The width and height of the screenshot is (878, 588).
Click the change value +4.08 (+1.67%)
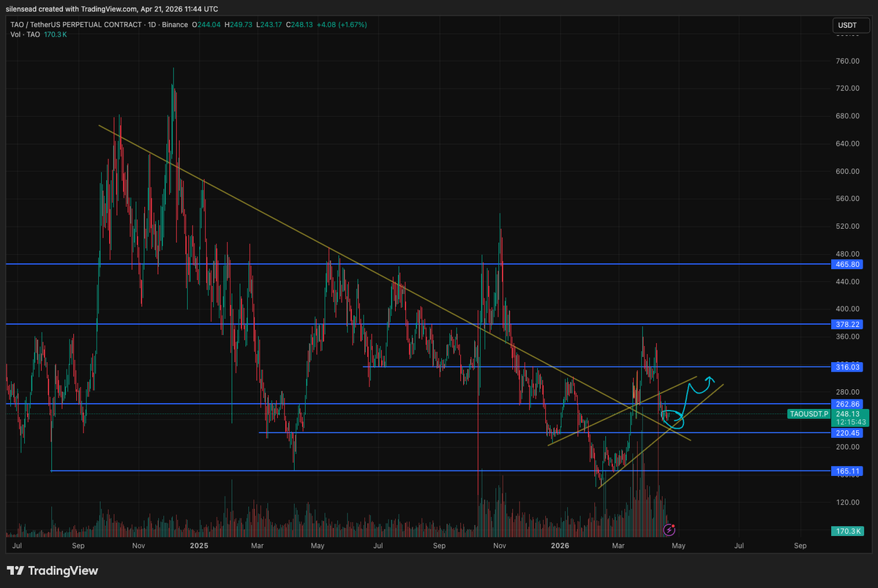click(x=340, y=25)
